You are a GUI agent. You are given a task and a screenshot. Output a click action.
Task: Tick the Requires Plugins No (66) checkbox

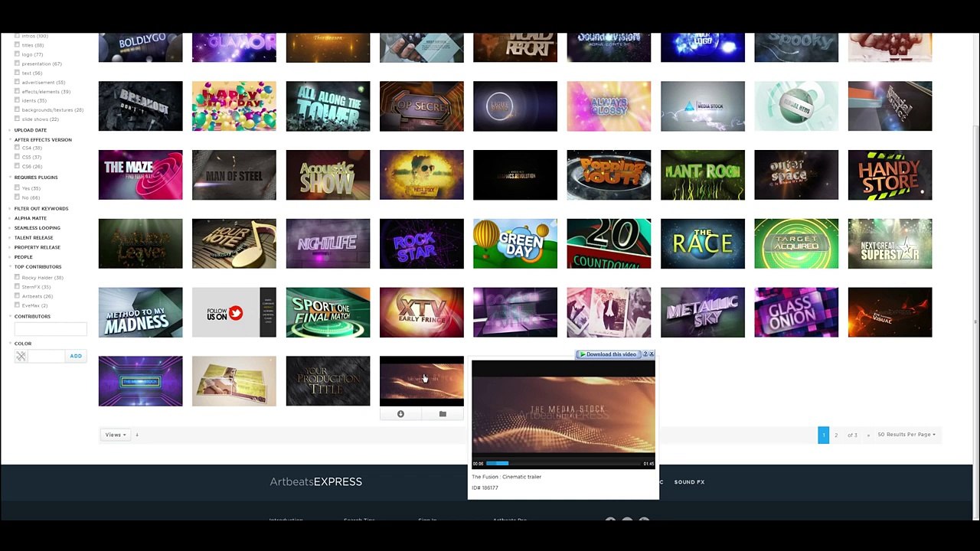click(18, 197)
